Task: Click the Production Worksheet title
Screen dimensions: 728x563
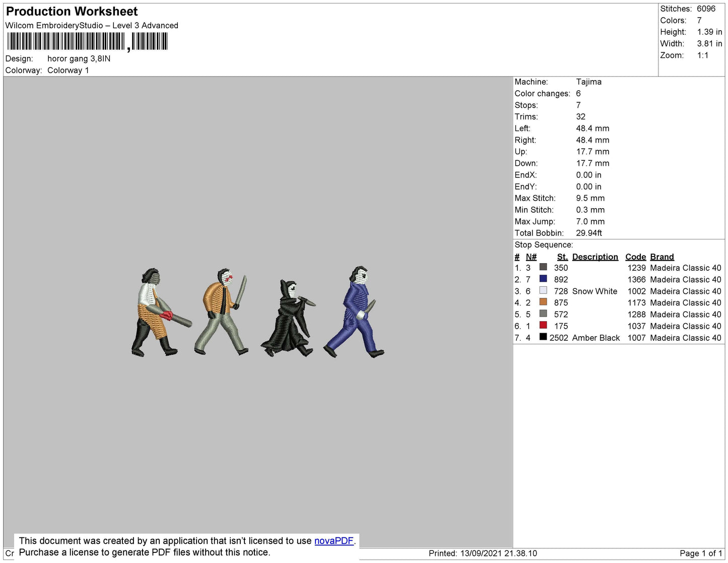Action: tap(72, 12)
